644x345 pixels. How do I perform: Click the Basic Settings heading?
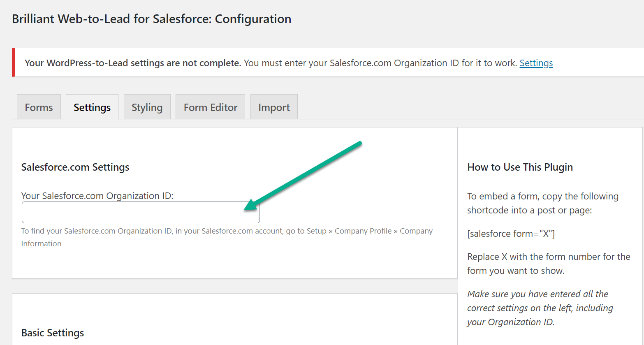[x=53, y=333]
